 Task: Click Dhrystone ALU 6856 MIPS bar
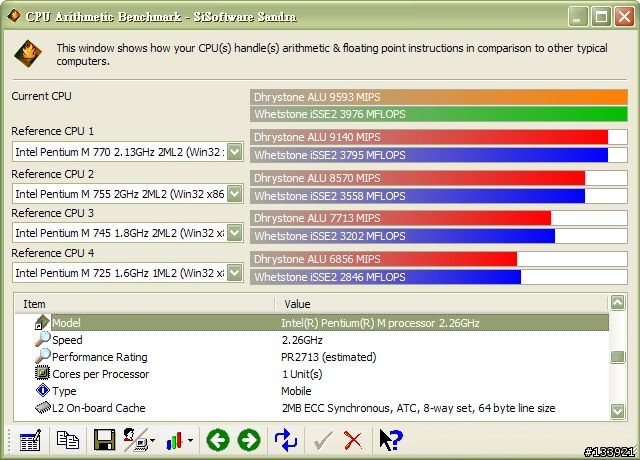(439, 259)
